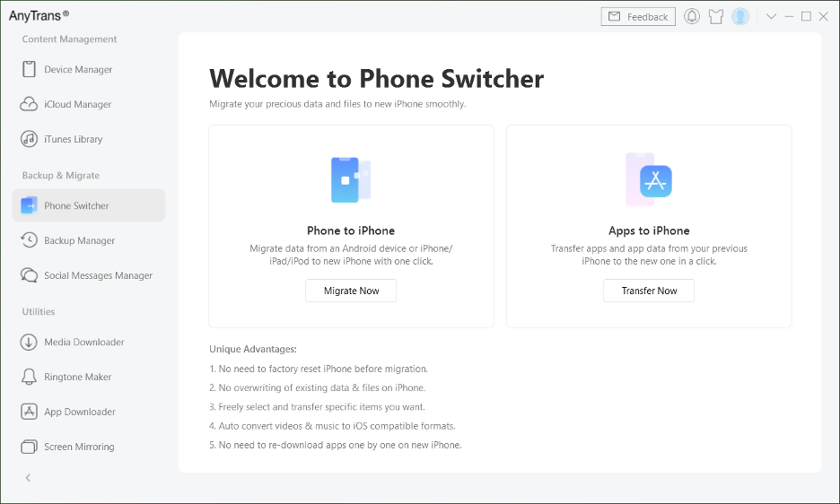The height and width of the screenshot is (504, 840).
Task: Click the AnyTrans logo text
Action: point(39,15)
